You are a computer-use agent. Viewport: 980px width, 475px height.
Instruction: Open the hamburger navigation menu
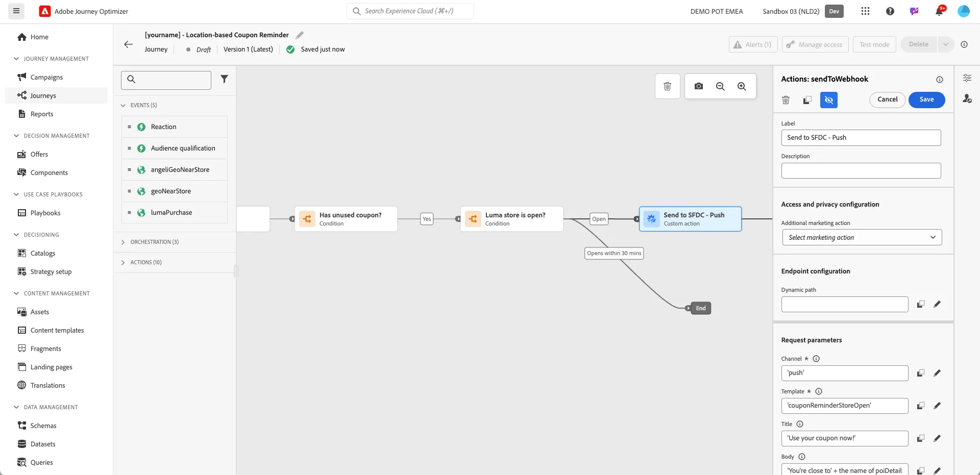pos(16,11)
